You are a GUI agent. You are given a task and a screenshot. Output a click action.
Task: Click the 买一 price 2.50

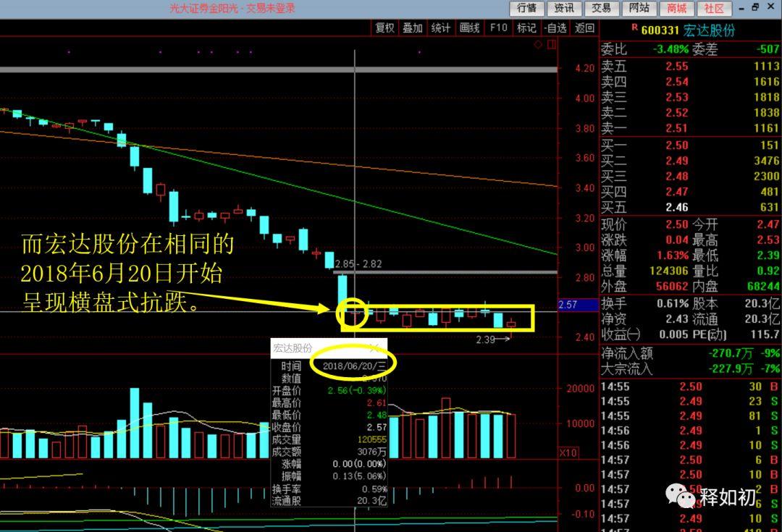click(x=677, y=145)
